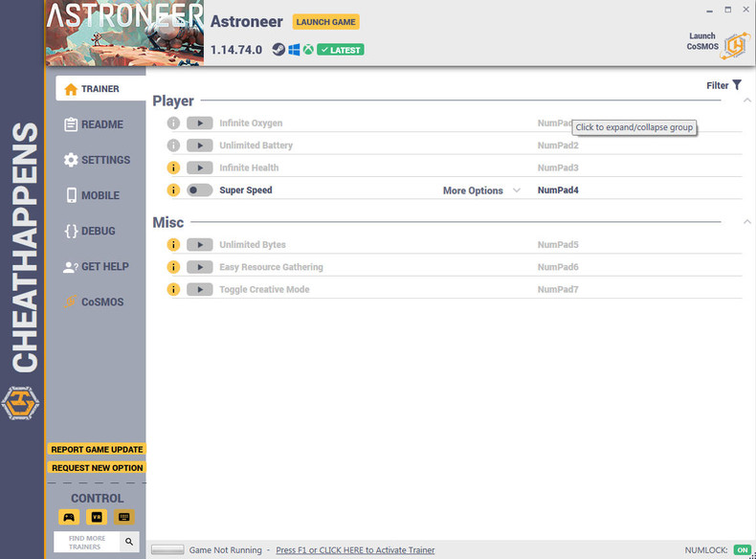Activate Unlimited Bytes play button

coord(200,244)
